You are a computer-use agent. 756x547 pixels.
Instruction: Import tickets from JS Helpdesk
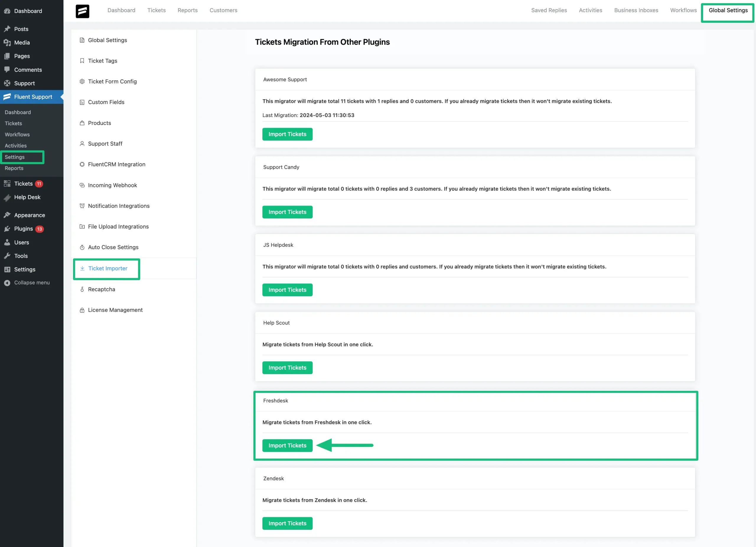point(287,290)
